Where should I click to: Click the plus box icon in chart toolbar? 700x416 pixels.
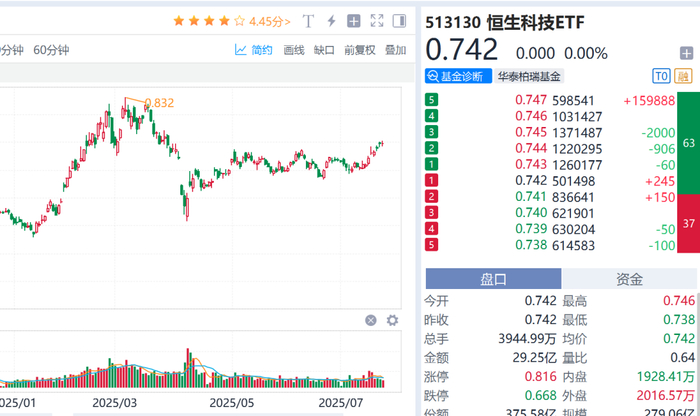[x=354, y=21]
